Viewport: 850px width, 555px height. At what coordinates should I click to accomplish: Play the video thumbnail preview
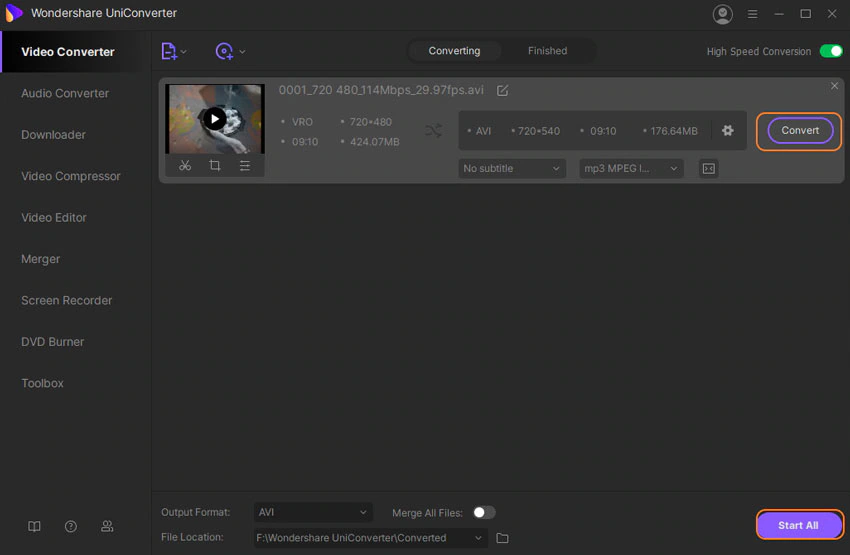[215, 119]
